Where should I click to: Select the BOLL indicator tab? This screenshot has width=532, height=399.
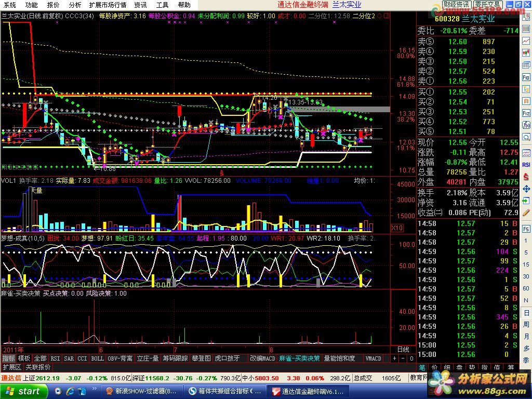tap(97, 358)
